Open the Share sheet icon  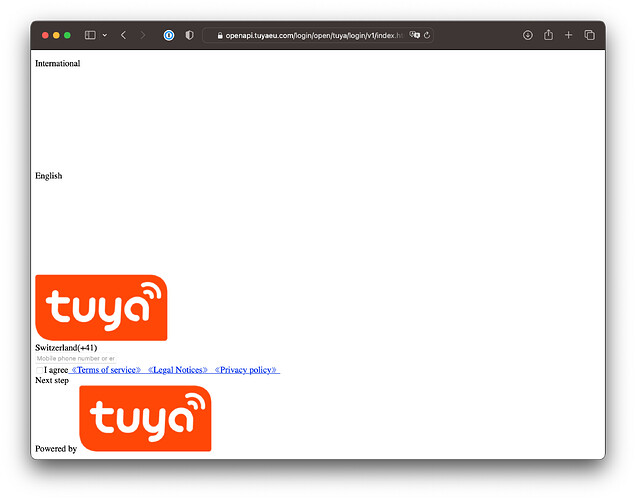click(x=548, y=35)
